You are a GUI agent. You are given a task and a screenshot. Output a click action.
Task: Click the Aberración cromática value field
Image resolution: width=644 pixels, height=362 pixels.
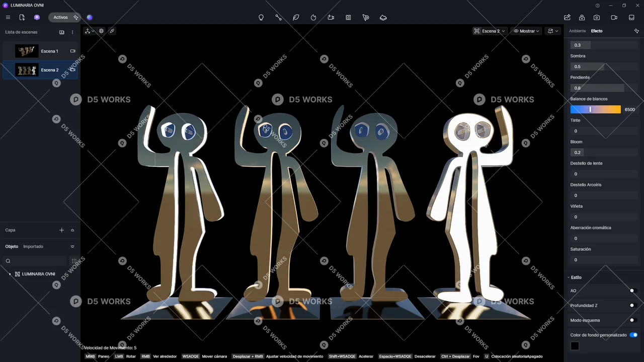tap(604, 238)
